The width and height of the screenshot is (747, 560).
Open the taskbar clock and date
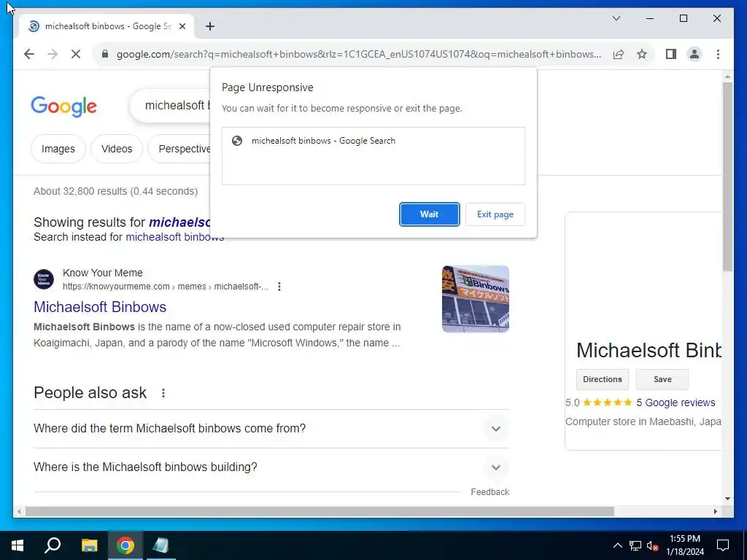[x=684, y=545]
